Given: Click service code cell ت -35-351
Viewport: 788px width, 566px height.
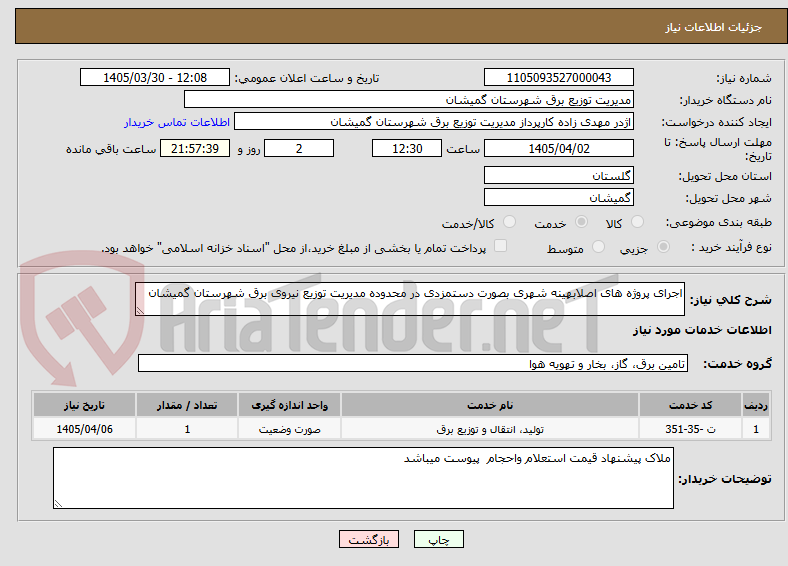Looking at the screenshot, I should click(691, 429).
